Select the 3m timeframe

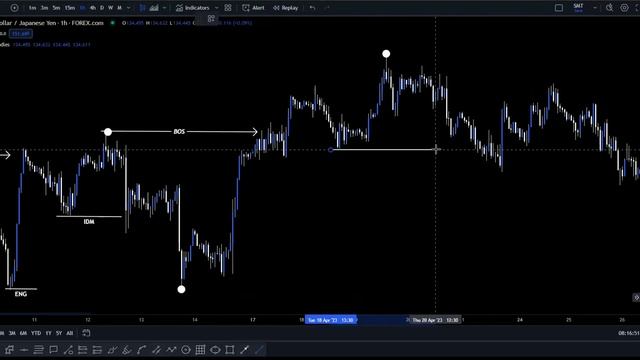tap(44, 8)
